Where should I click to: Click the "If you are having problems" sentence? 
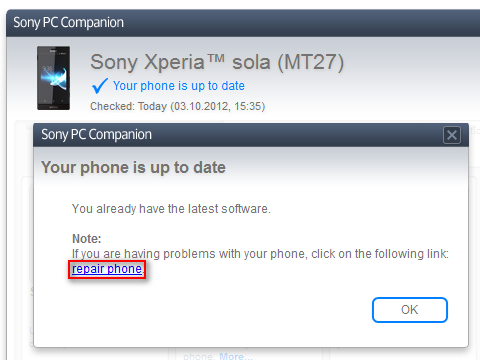click(260, 254)
